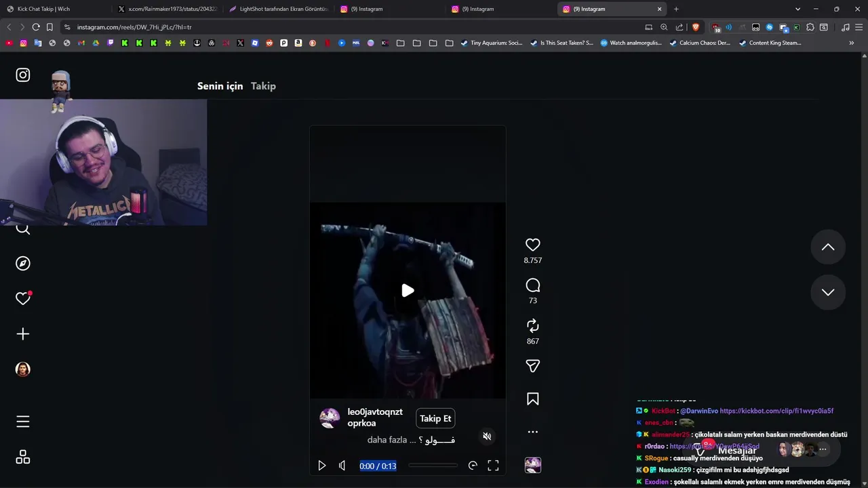868x488 pixels.
Task: Reload the page
Action: click(36, 27)
